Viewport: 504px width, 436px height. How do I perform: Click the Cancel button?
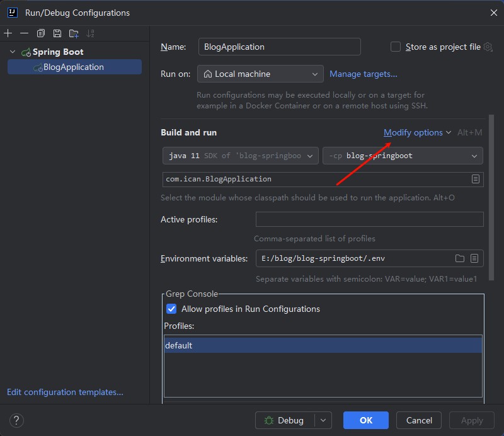point(419,420)
